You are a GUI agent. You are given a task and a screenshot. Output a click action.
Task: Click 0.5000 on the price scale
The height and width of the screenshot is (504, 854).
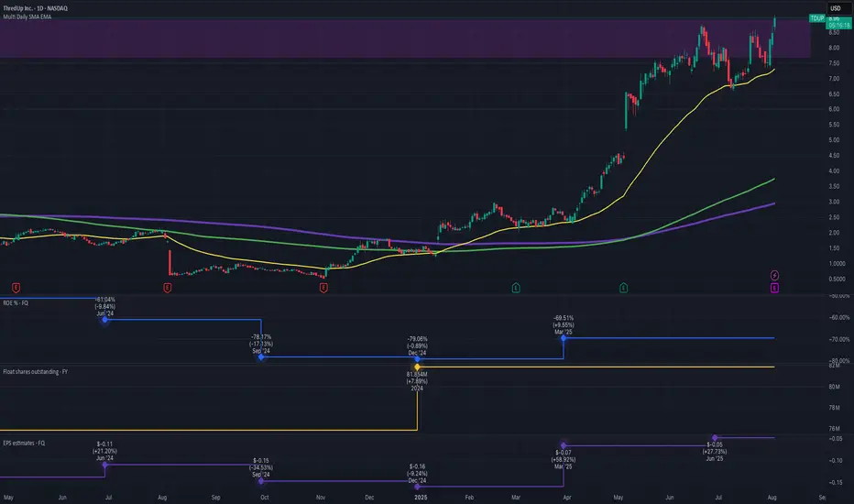coord(838,279)
